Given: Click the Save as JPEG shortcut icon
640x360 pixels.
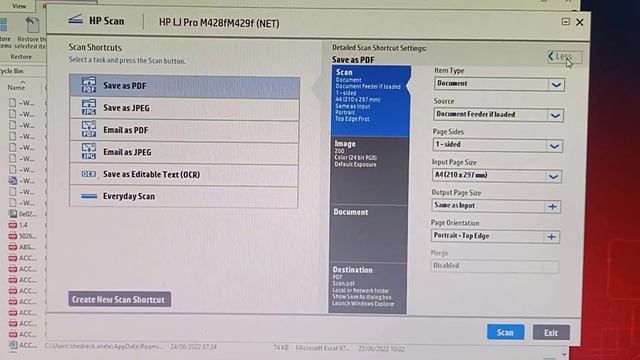Looking at the screenshot, I should click(x=89, y=107).
